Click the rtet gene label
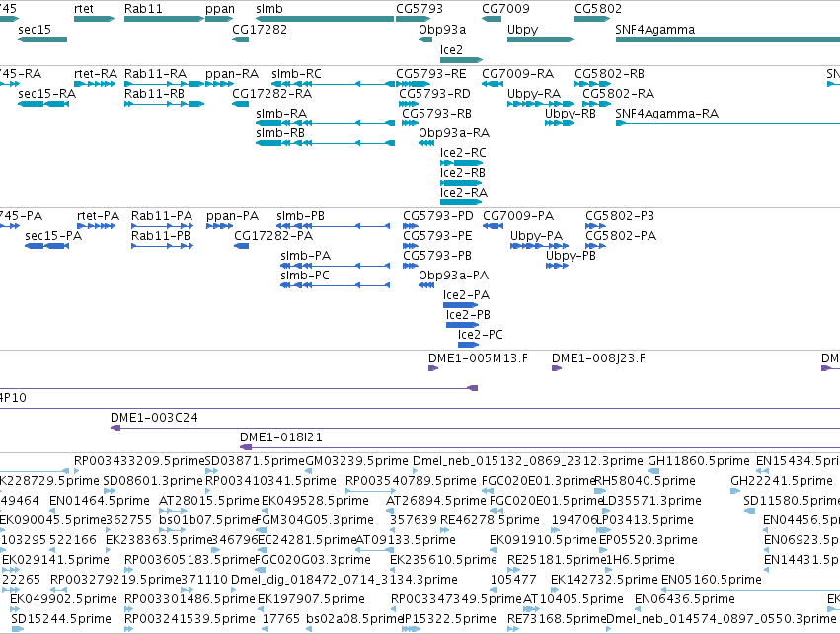The image size is (840, 634). (84, 9)
